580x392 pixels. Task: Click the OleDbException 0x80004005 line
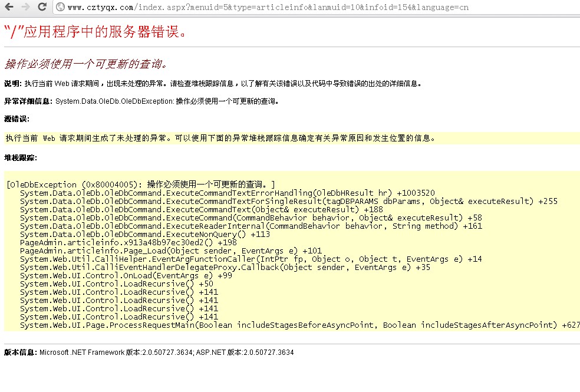tap(141, 185)
